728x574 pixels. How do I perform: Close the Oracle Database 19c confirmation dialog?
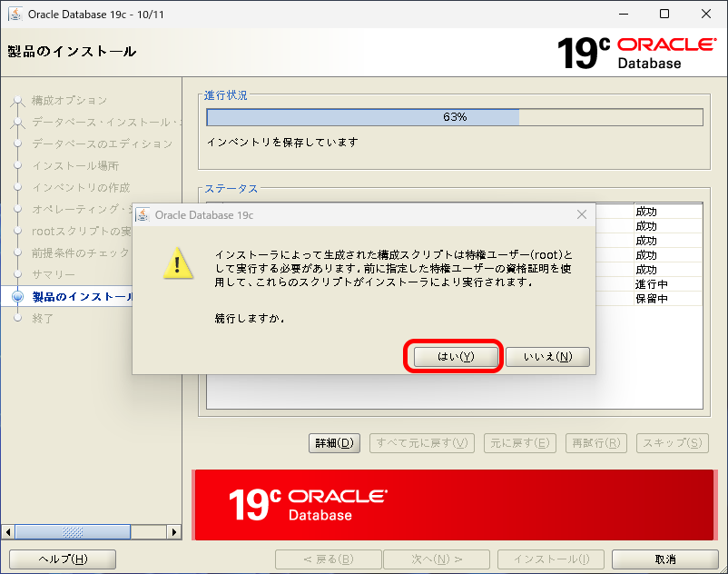coord(581,214)
